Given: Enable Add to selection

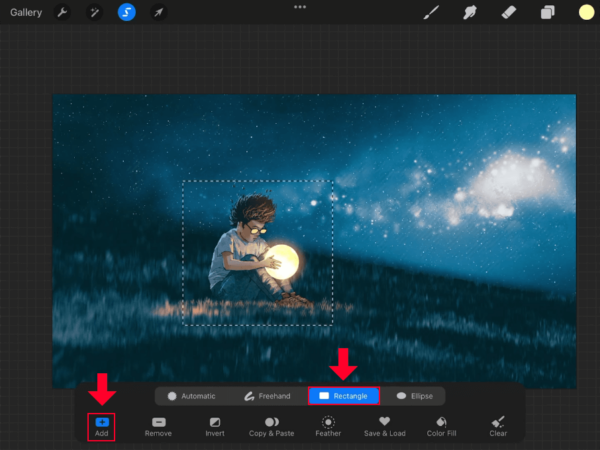Looking at the screenshot, I should point(101,427).
